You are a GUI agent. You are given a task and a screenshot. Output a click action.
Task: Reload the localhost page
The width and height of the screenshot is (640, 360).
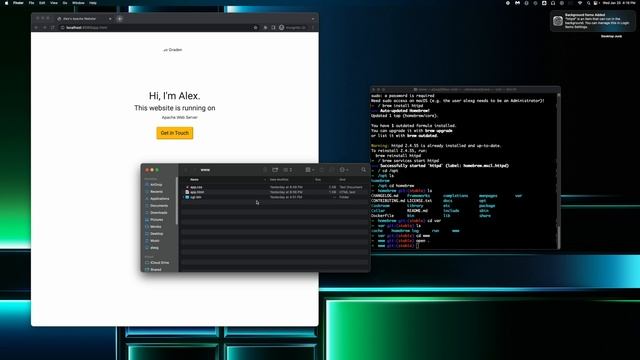pyautogui.click(x=53, y=28)
